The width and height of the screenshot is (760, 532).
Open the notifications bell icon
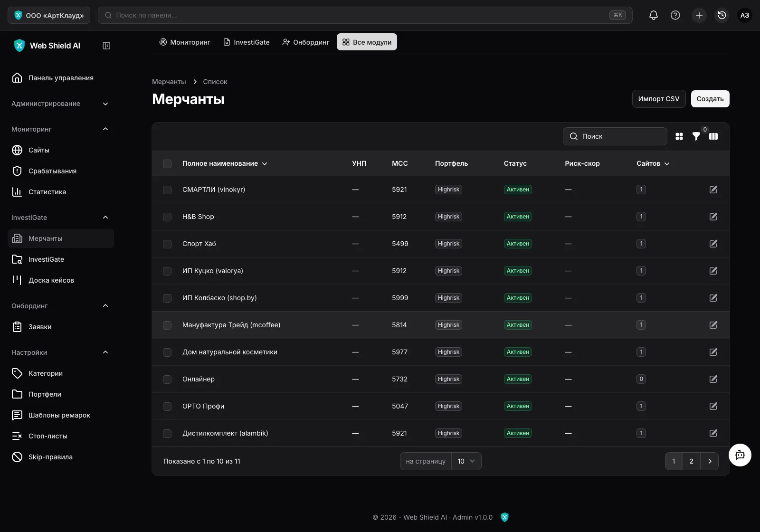(654, 15)
